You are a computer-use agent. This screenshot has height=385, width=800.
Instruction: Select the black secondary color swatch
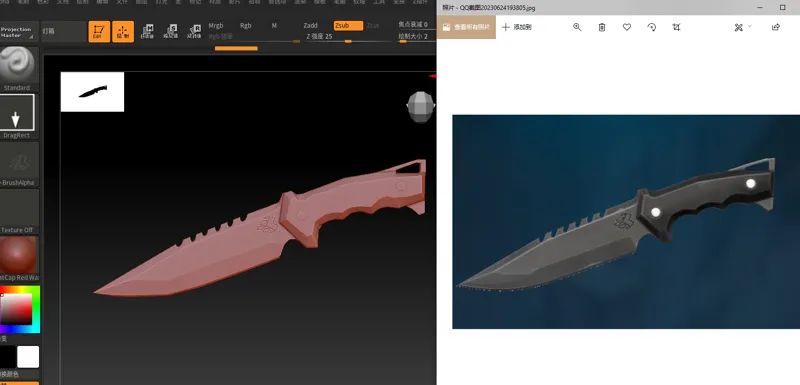point(7,357)
